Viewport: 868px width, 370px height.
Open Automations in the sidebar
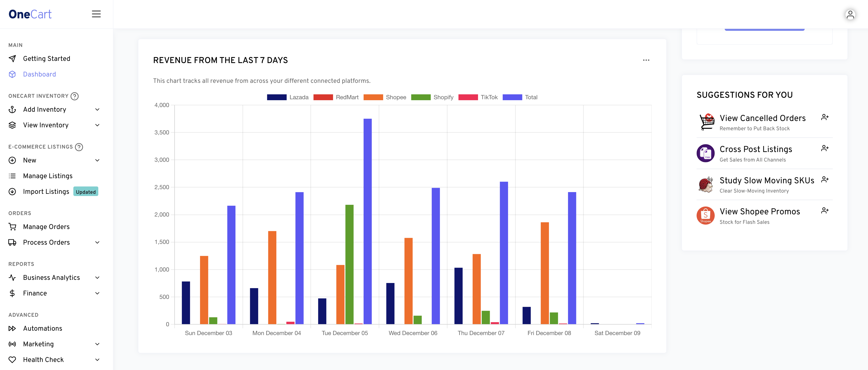coord(43,329)
